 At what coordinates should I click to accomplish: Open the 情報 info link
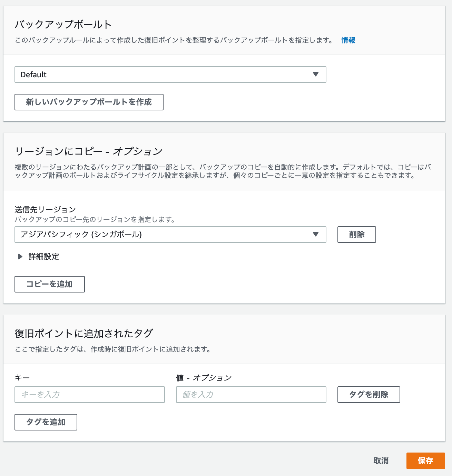tap(348, 40)
